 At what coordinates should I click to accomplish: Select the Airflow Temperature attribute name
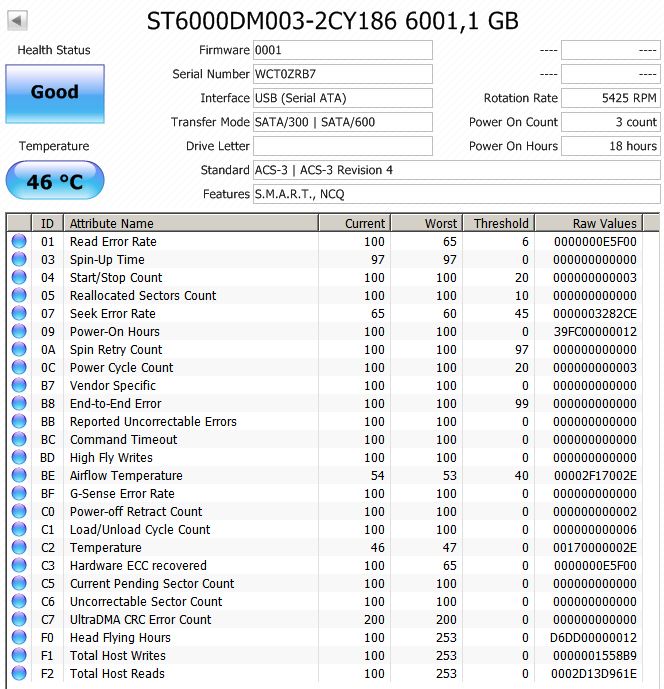click(x=126, y=476)
